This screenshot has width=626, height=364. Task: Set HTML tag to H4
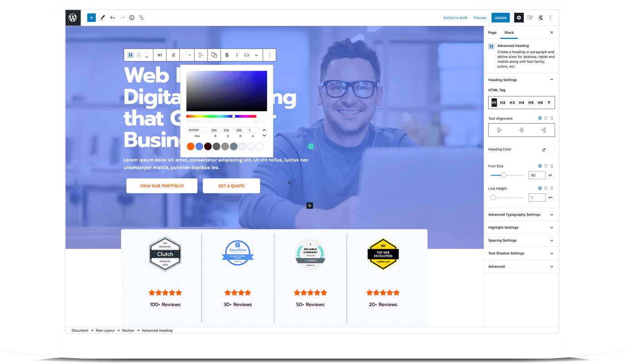521,103
